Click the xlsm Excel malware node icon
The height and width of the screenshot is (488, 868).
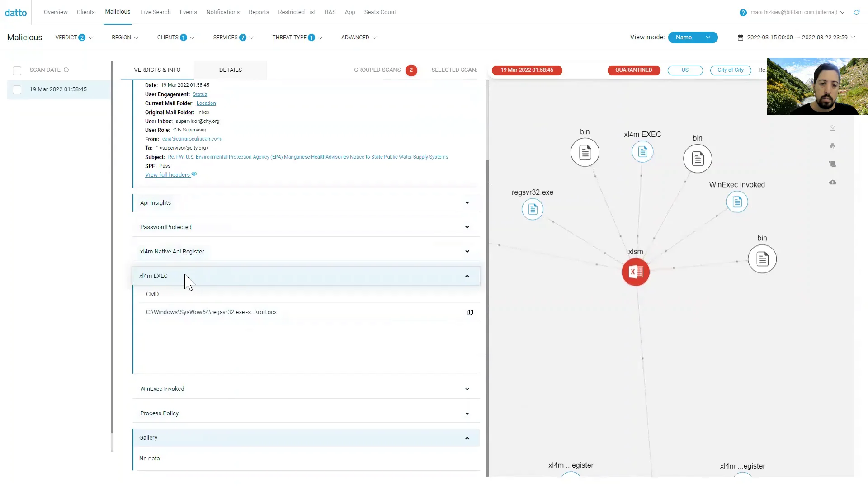[x=636, y=272]
